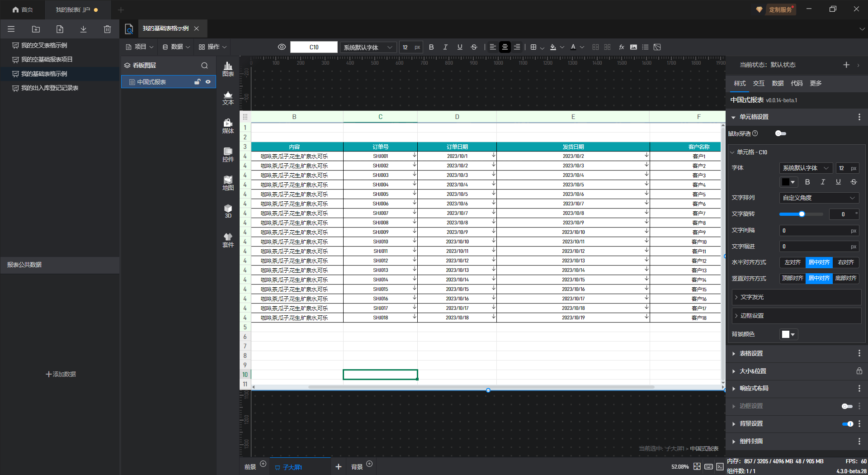Toggle bold formatting in top toolbar
Image resolution: width=868 pixels, height=475 pixels.
point(431,47)
